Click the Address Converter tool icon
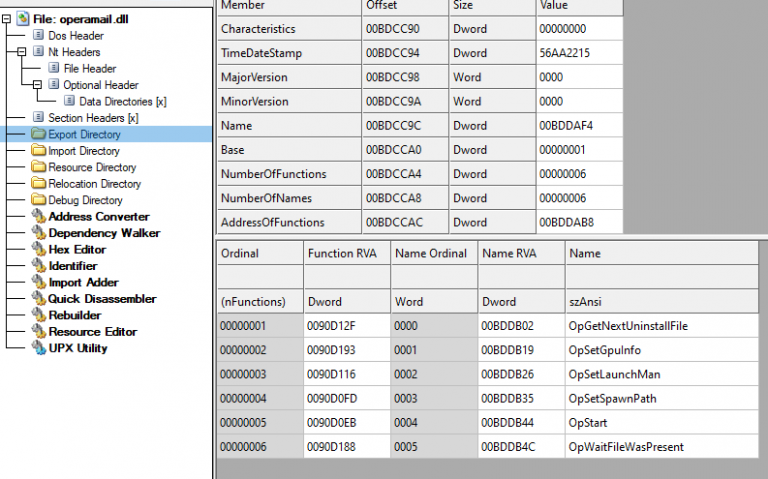The image size is (768, 479). [39, 217]
